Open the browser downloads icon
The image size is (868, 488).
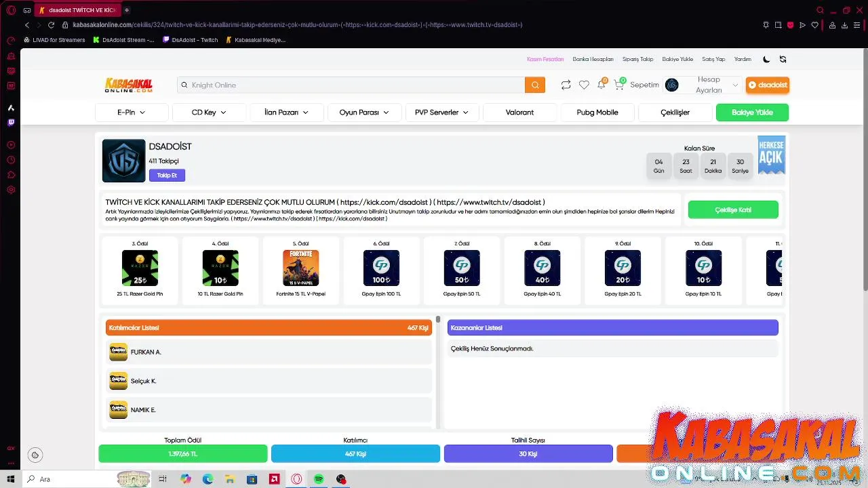(x=845, y=25)
